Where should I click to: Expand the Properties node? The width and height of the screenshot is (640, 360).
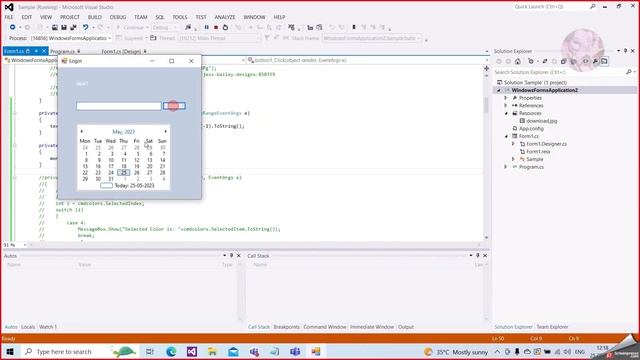506,98
